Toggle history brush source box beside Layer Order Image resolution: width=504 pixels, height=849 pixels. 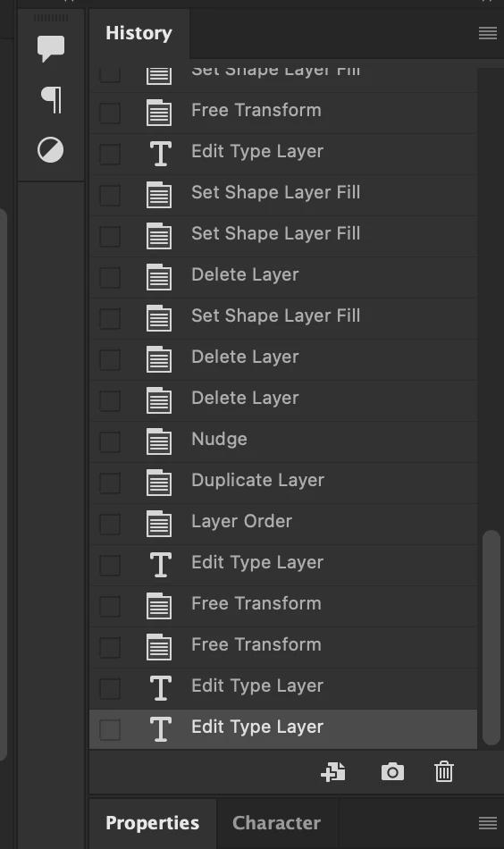pos(110,524)
